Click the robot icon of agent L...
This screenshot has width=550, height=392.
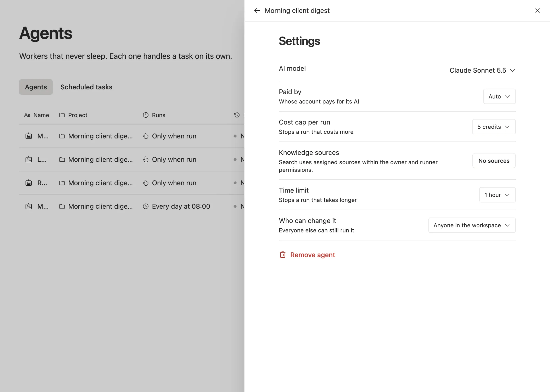pos(29,160)
